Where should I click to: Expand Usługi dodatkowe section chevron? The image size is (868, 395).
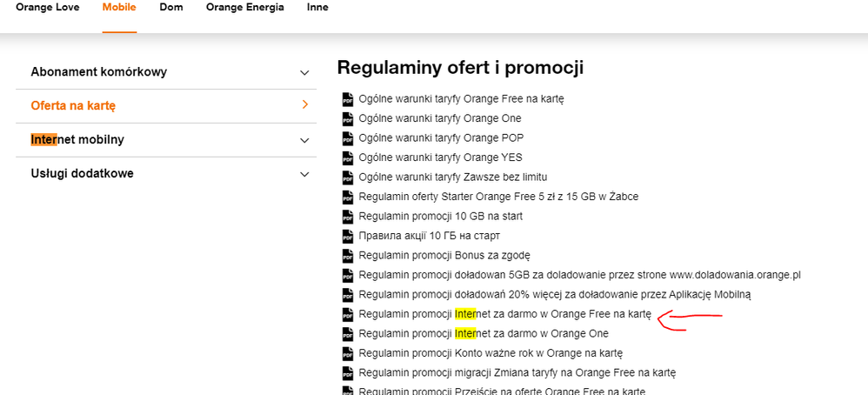pyautogui.click(x=304, y=174)
